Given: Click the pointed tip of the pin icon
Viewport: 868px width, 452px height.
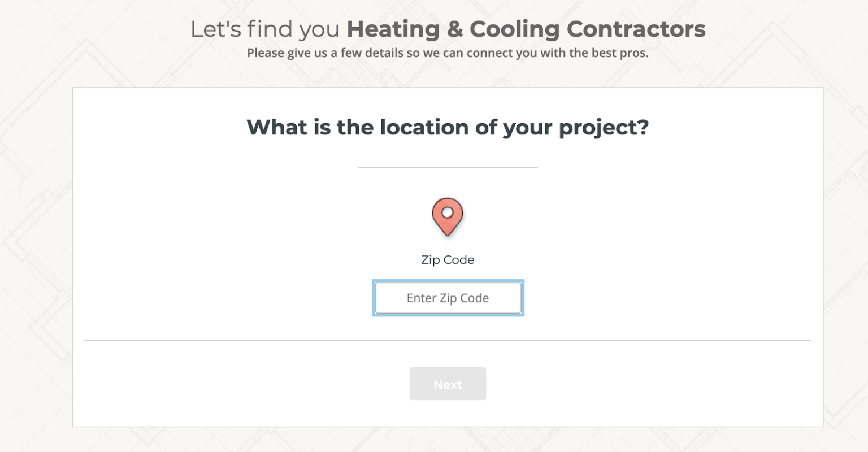Looking at the screenshot, I should coord(448,234).
